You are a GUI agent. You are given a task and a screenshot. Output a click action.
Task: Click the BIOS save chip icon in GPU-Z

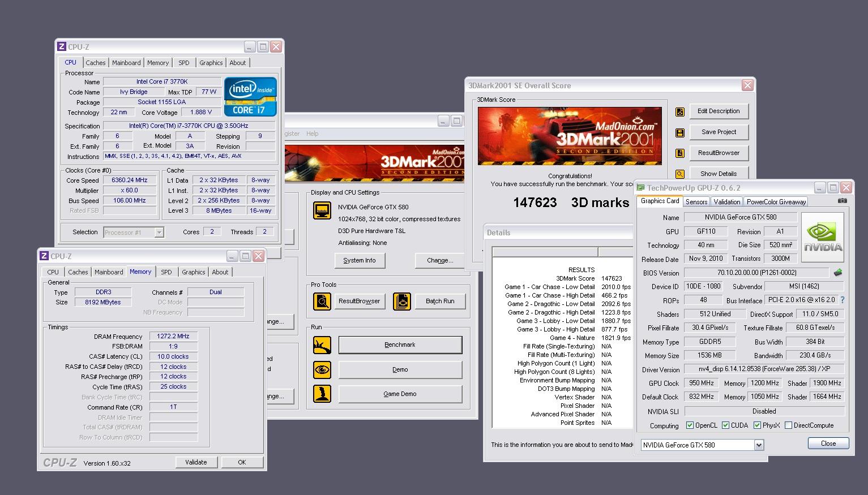click(x=838, y=273)
